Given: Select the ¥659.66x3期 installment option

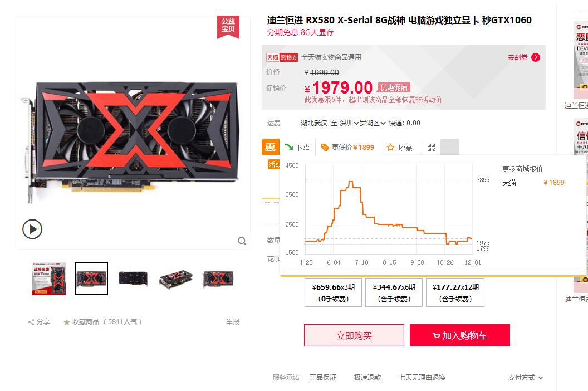Looking at the screenshot, I should pos(334,292).
